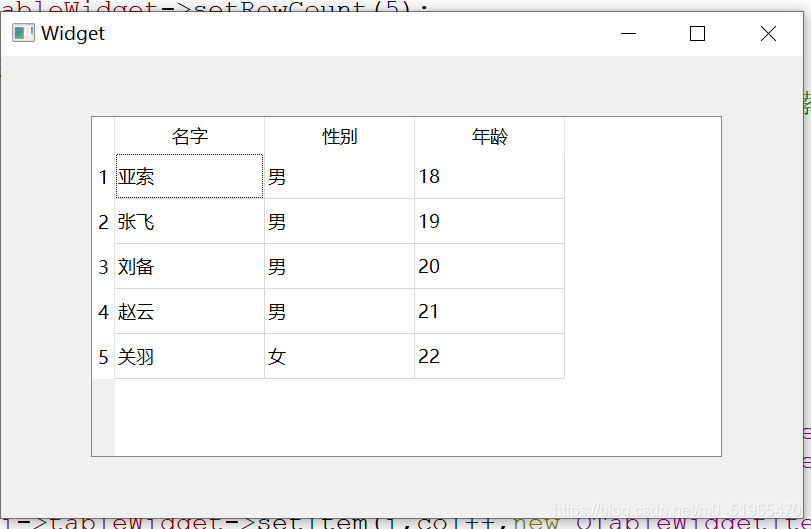This screenshot has width=811, height=529.
Task: Select the age cell 20
Action: [x=489, y=266]
